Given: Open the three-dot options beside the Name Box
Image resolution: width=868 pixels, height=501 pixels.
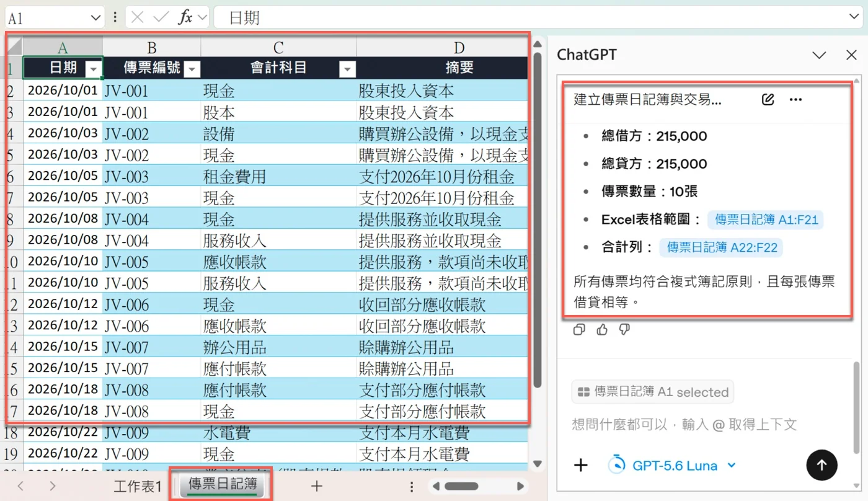Looking at the screenshot, I should click(x=115, y=17).
